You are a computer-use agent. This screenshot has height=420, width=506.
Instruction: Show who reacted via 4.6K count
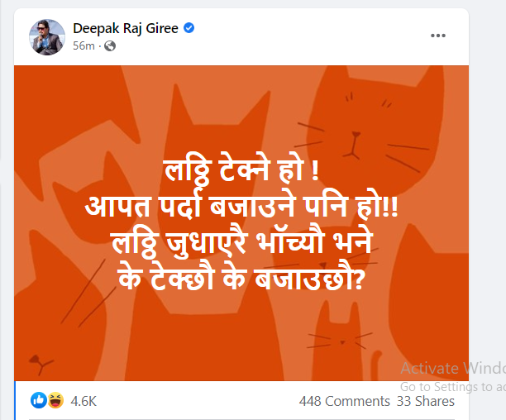click(x=84, y=401)
